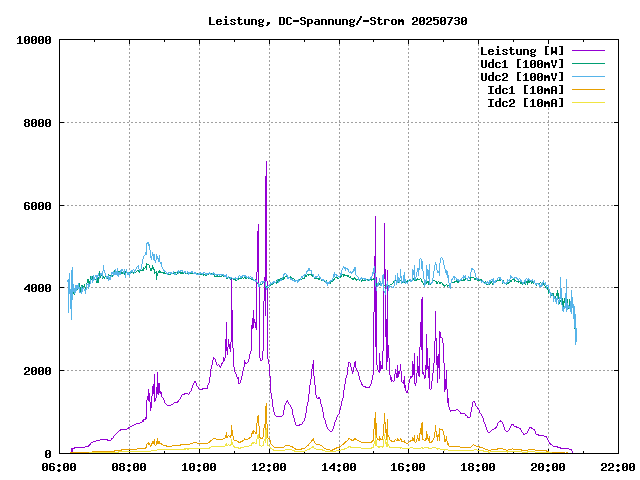
Task: Click the light blue Udc2 legend line sample
Action: 589,77
